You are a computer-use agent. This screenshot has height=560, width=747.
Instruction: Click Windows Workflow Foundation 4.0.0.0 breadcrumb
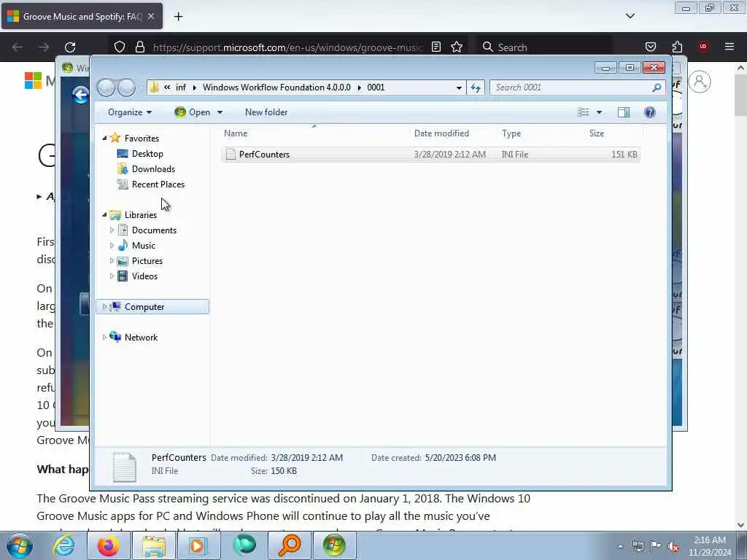pyautogui.click(x=276, y=87)
